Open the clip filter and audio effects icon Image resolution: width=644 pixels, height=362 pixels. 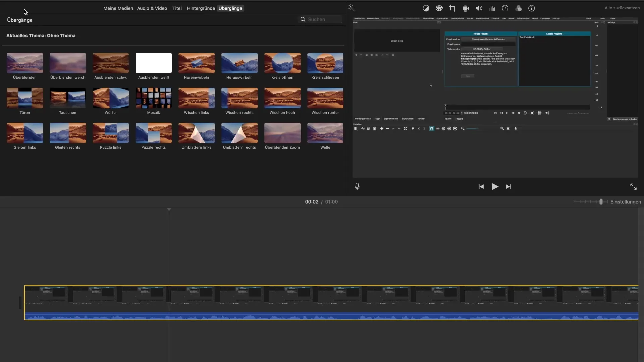coord(518,8)
